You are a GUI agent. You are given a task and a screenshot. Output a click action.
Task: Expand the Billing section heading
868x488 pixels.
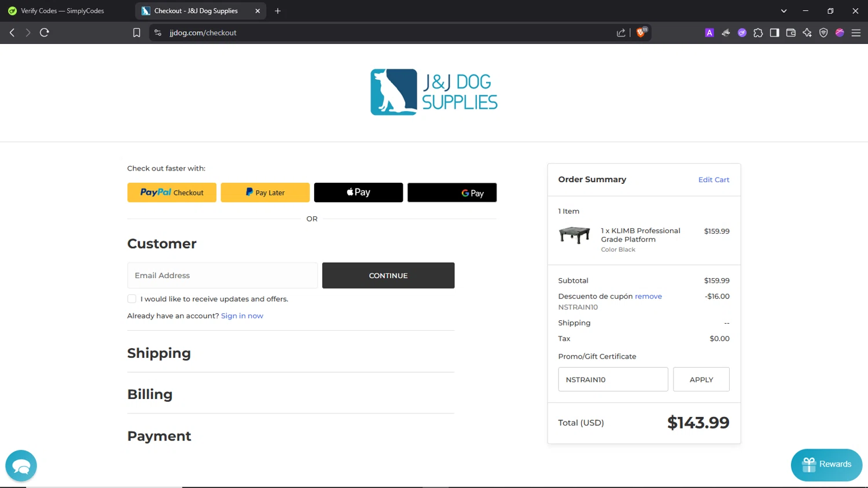(150, 394)
